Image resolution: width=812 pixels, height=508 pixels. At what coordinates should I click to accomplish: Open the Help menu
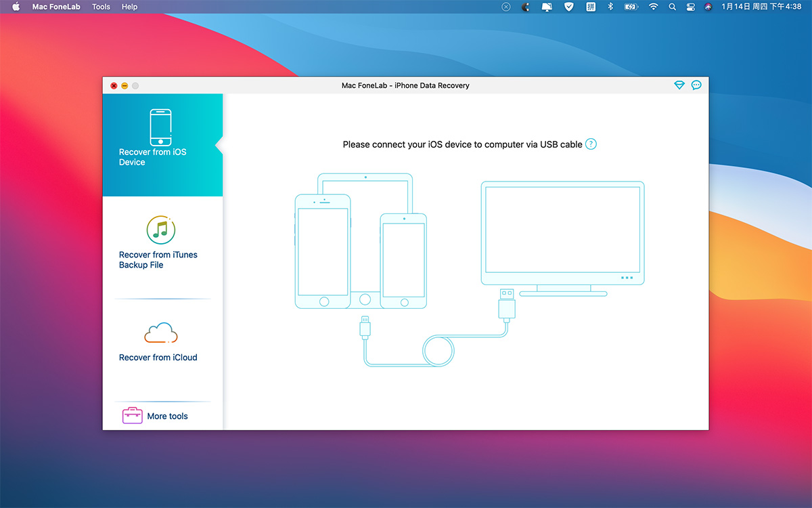click(129, 7)
